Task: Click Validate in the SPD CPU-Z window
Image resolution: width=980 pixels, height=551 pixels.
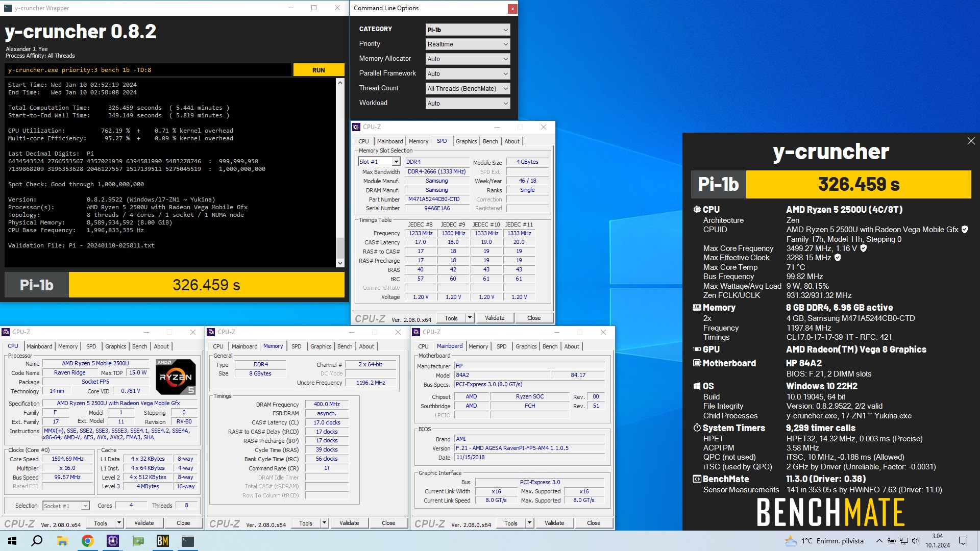Action: tap(495, 318)
